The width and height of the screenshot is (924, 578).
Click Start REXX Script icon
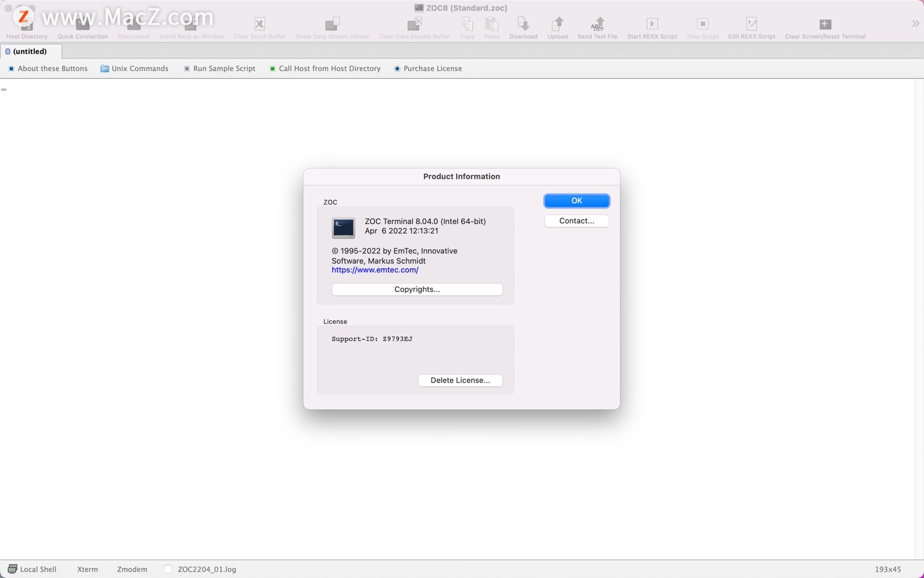(x=652, y=24)
